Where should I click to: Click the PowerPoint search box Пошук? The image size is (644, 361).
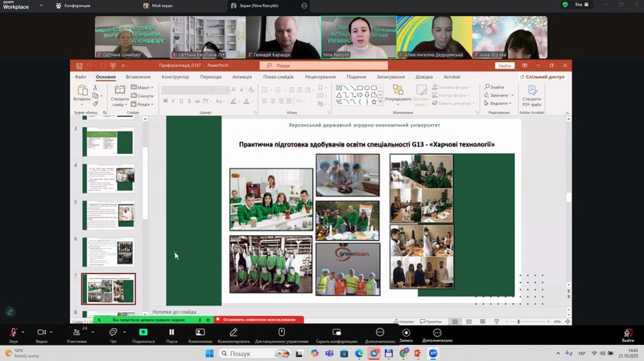coord(322,65)
